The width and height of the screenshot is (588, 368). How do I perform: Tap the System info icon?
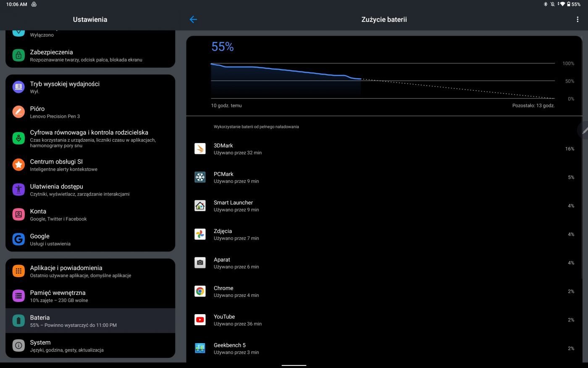tap(18, 346)
